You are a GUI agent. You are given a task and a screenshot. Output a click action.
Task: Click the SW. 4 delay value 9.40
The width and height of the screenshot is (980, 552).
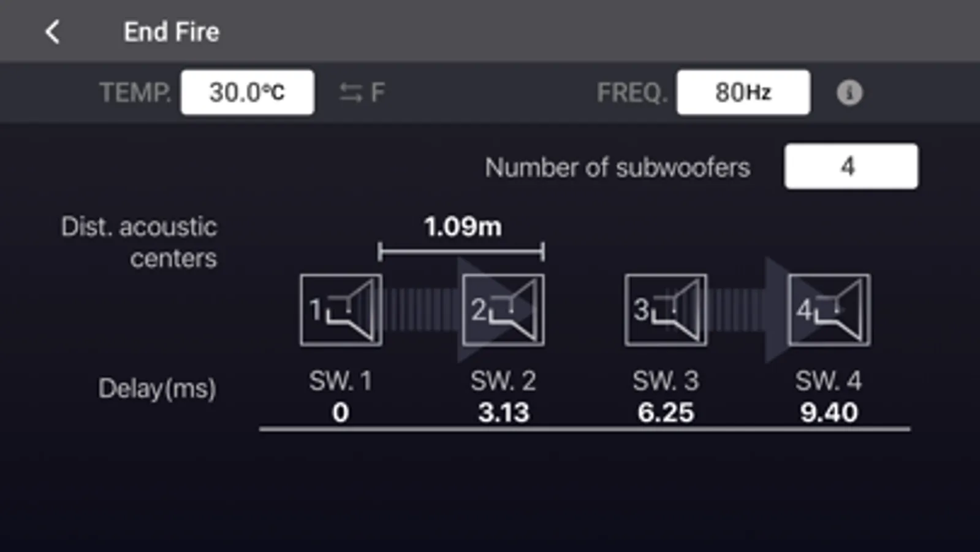[x=829, y=412]
